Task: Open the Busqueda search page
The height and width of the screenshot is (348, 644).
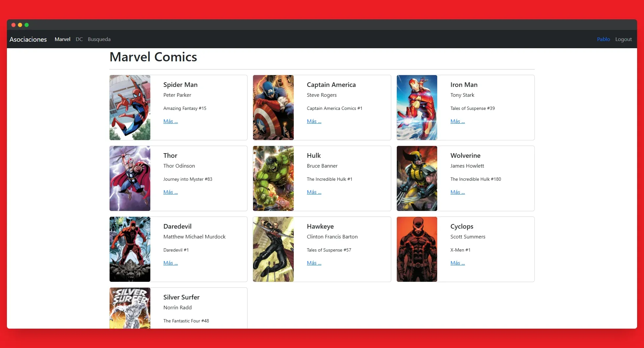Action: pos(99,39)
